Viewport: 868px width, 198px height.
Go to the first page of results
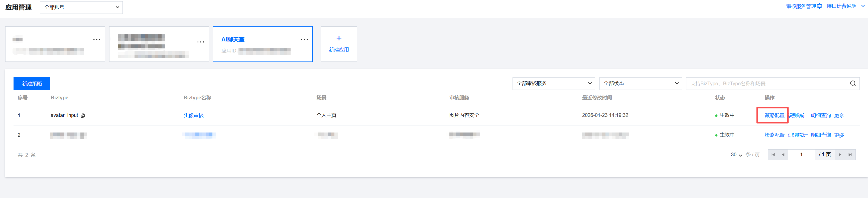(x=773, y=155)
